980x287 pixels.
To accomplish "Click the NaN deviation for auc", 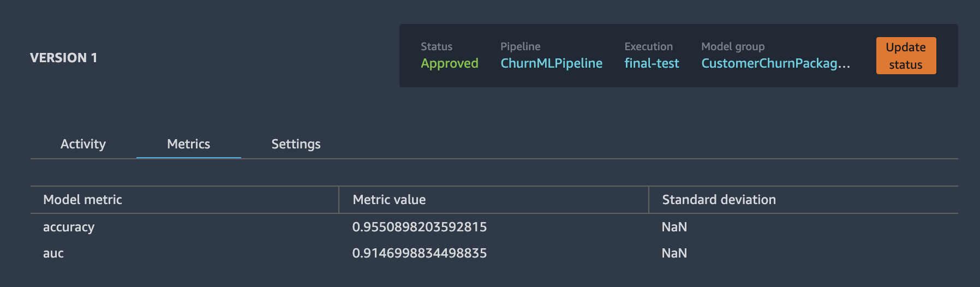I will pyautogui.click(x=674, y=253).
